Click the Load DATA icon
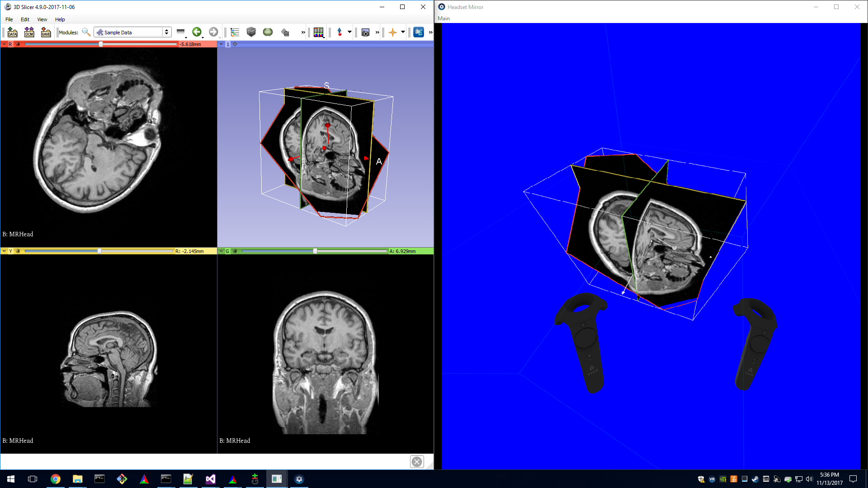The height and width of the screenshot is (488, 868). click(x=12, y=32)
